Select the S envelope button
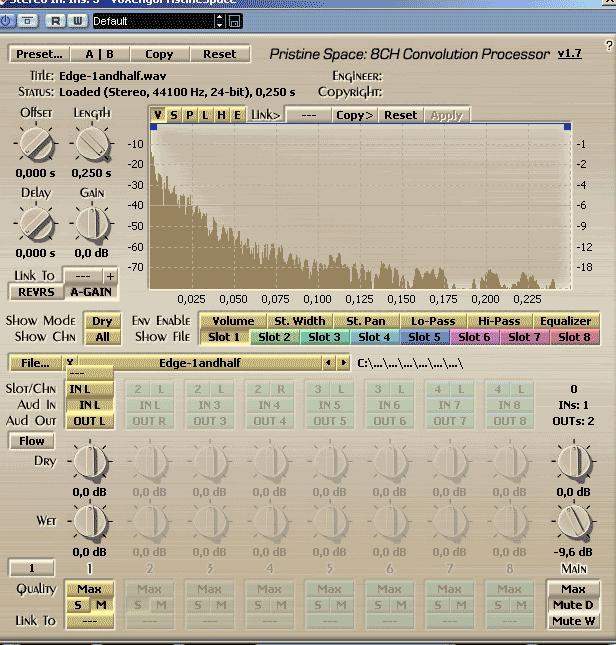Viewport: 616px width, 645px height. pyautogui.click(x=174, y=115)
